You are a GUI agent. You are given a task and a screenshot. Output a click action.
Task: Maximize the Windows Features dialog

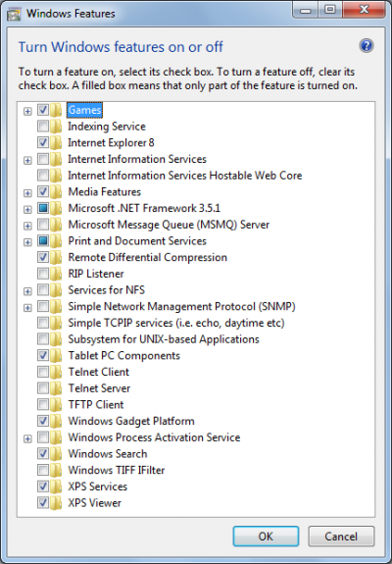tap(330, 10)
